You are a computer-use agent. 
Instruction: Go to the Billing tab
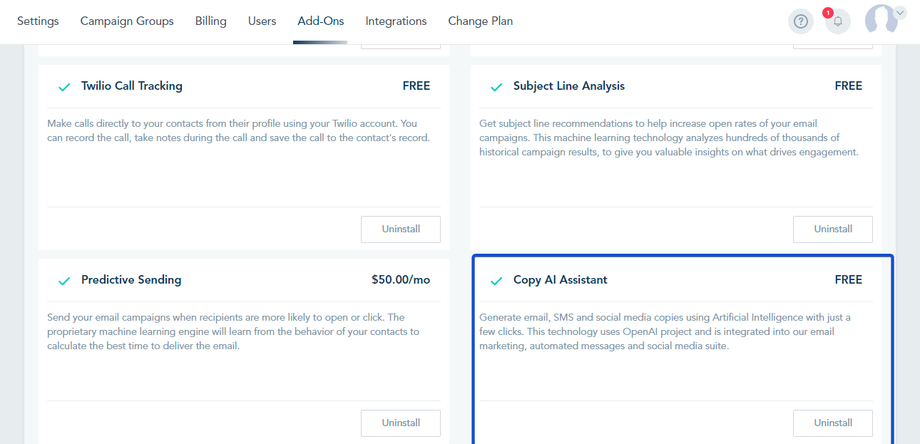pos(211,21)
